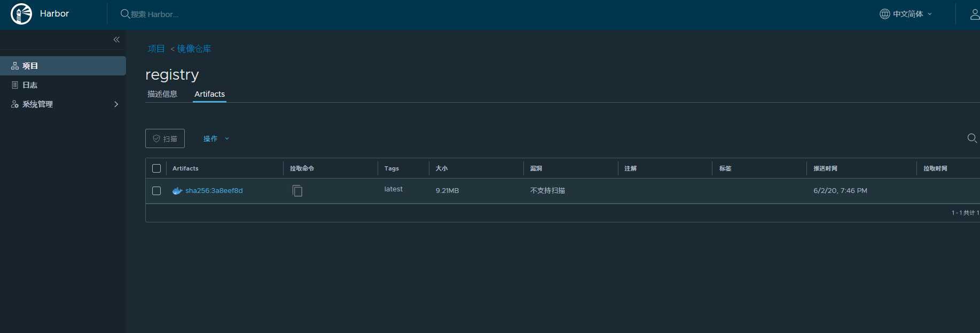Switch to the 描述信息 tab
Viewport: 980px width, 333px height.
click(x=162, y=94)
